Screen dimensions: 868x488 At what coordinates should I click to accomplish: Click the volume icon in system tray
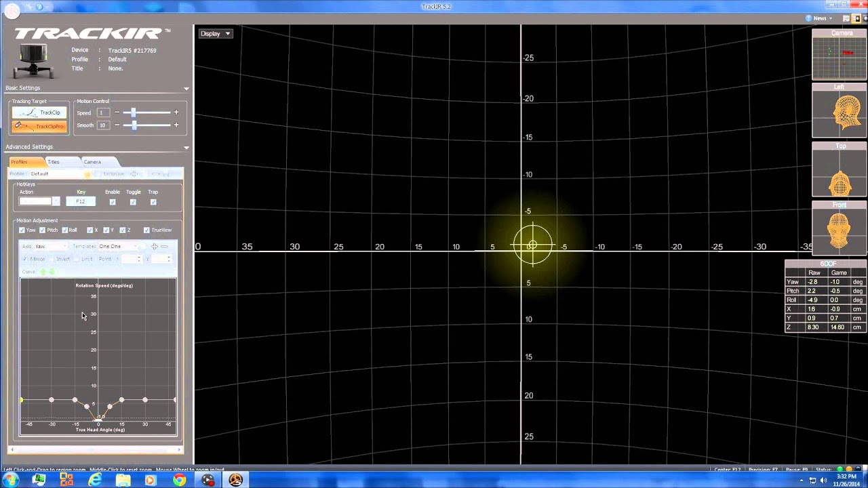click(825, 481)
